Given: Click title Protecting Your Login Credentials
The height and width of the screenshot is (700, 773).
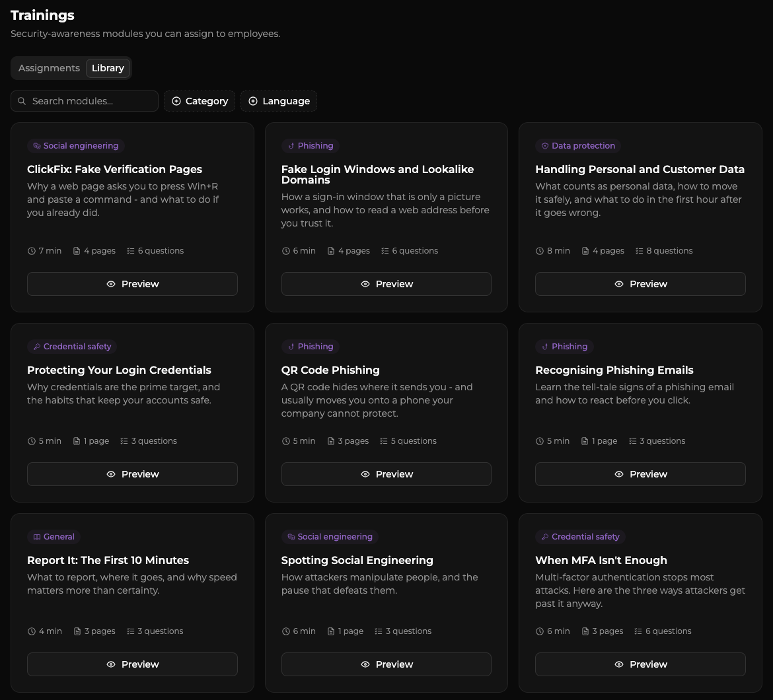Looking at the screenshot, I should click(x=119, y=370).
